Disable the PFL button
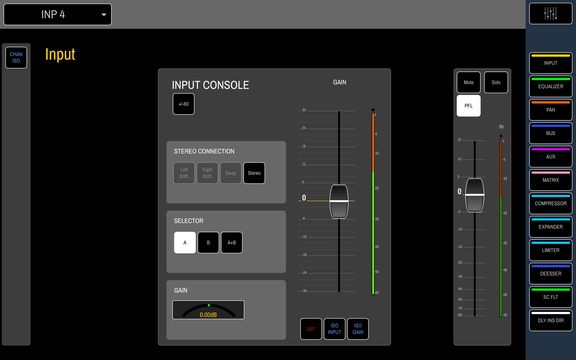The height and width of the screenshot is (360, 576). tap(468, 106)
